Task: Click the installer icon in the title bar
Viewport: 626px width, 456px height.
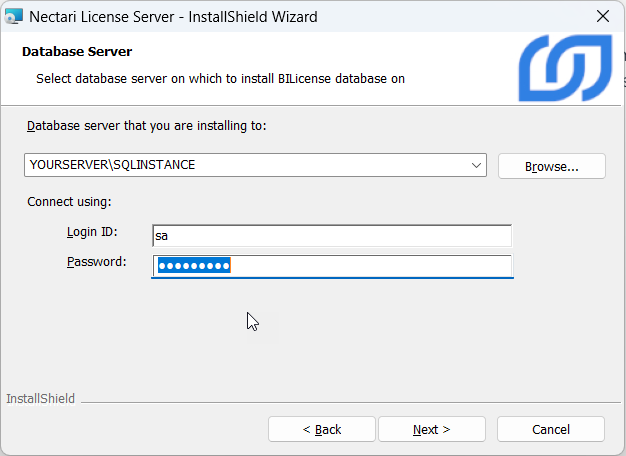Action: 14,16
